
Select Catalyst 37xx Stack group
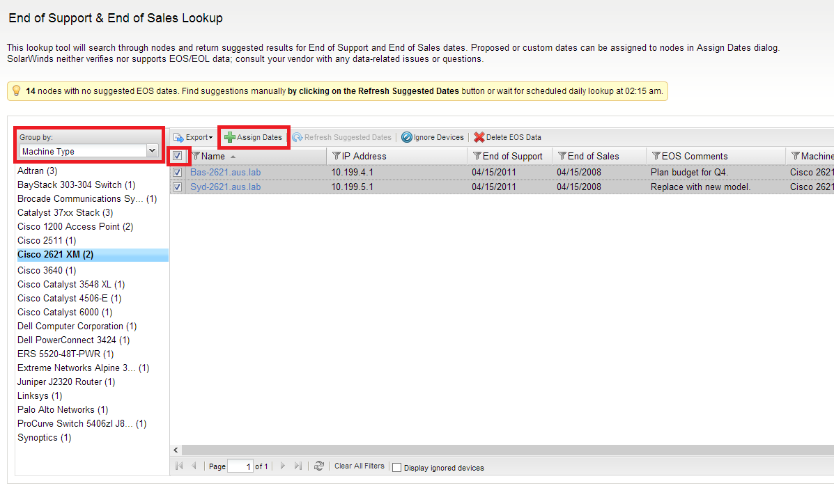pos(65,212)
